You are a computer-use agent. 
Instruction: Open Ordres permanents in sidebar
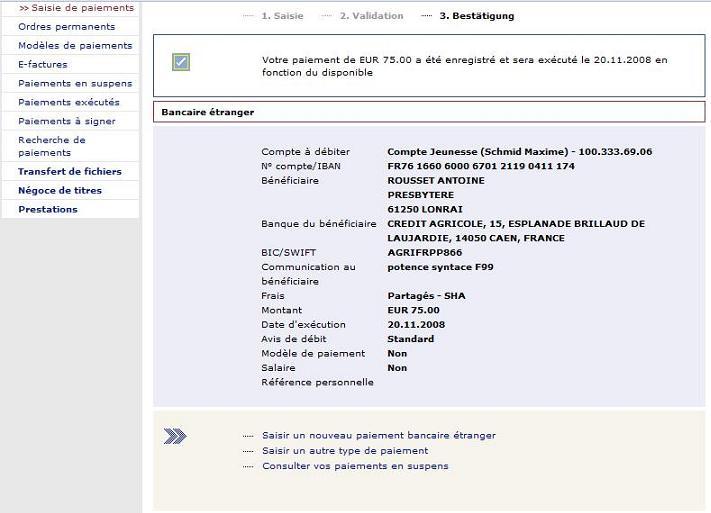(66, 27)
